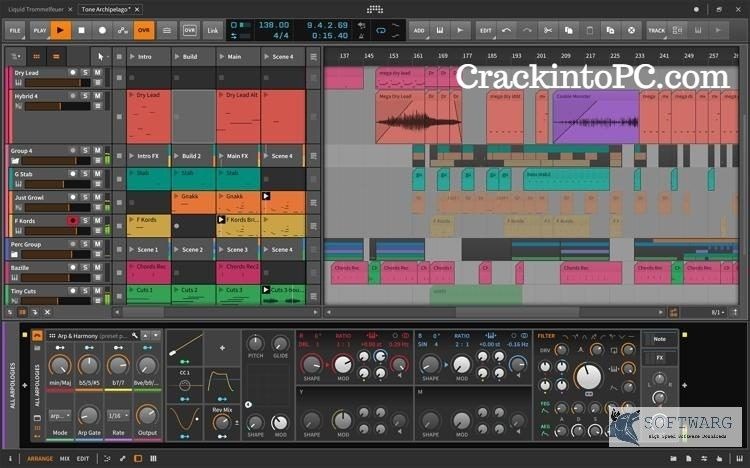Image resolution: width=750 pixels, height=468 pixels.
Task: Open the EDIT menu
Action: pos(486,30)
